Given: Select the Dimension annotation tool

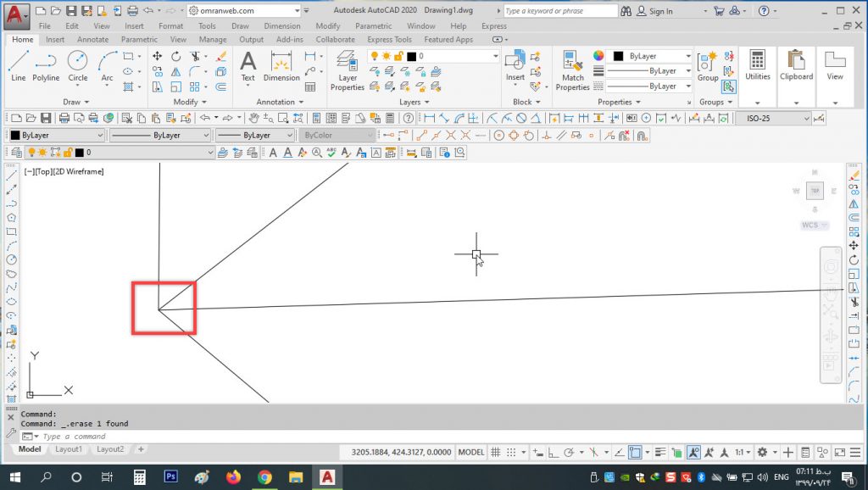Looking at the screenshot, I should pyautogui.click(x=281, y=65).
